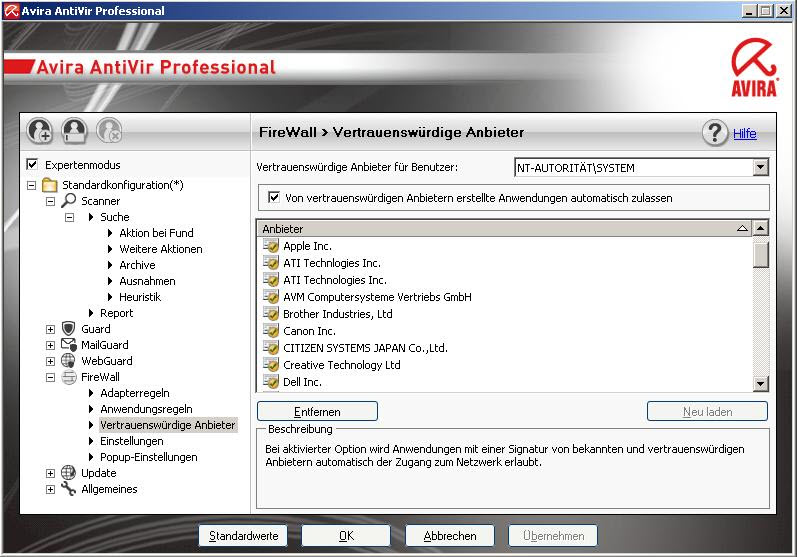Click the MailGuard envelope icon
The width and height of the screenshot is (797, 557).
point(69,345)
